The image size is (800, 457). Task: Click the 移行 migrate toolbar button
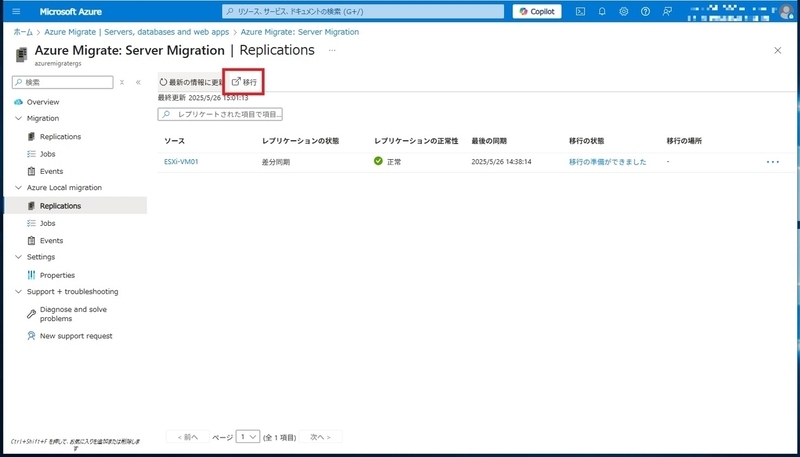pyautogui.click(x=244, y=82)
